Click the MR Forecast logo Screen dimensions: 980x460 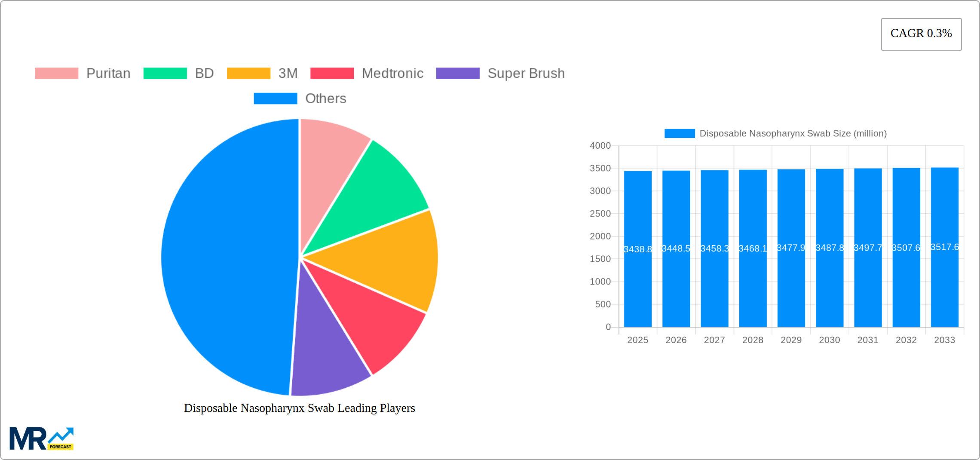pos(41,439)
